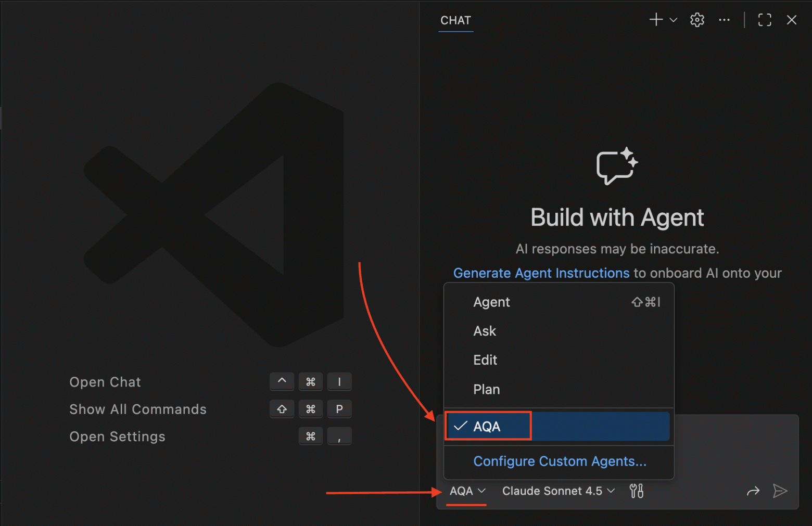Open the more actions ellipsis menu

point(724,20)
